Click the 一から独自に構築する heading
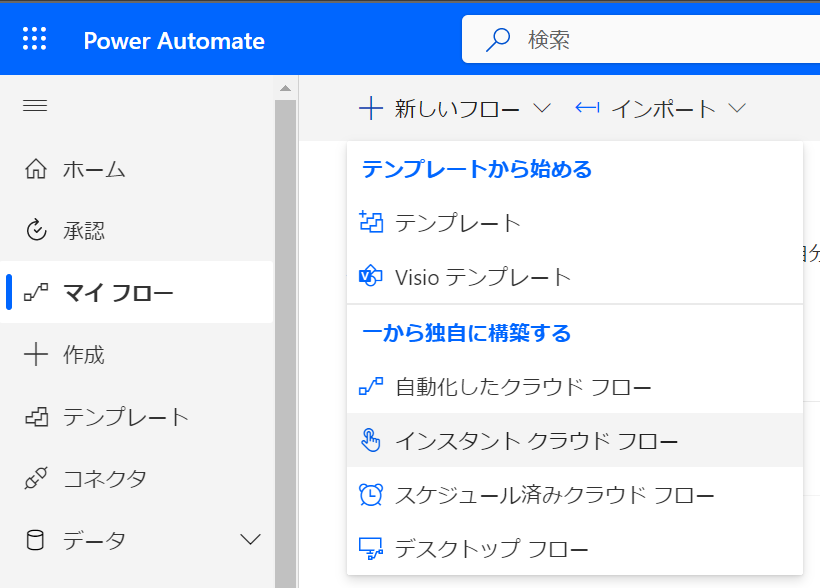The image size is (820, 588). (x=466, y=333)
